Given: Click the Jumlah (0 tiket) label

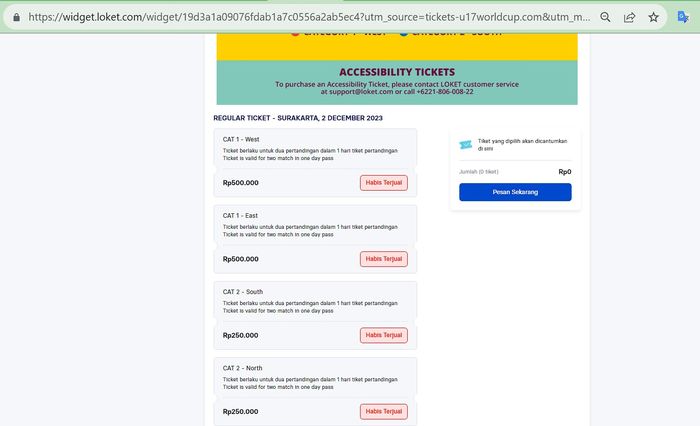Looking at the screenshot, I should [482, 172].
